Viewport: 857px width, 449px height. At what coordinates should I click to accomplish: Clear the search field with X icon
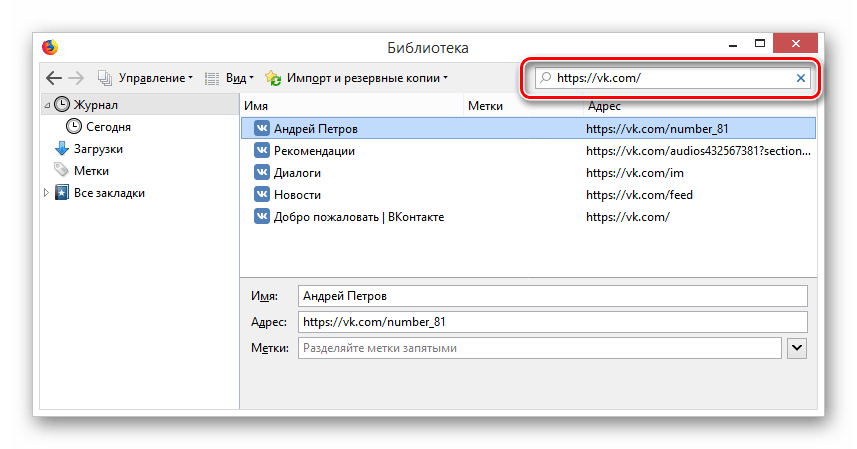(x=800, y=78)
